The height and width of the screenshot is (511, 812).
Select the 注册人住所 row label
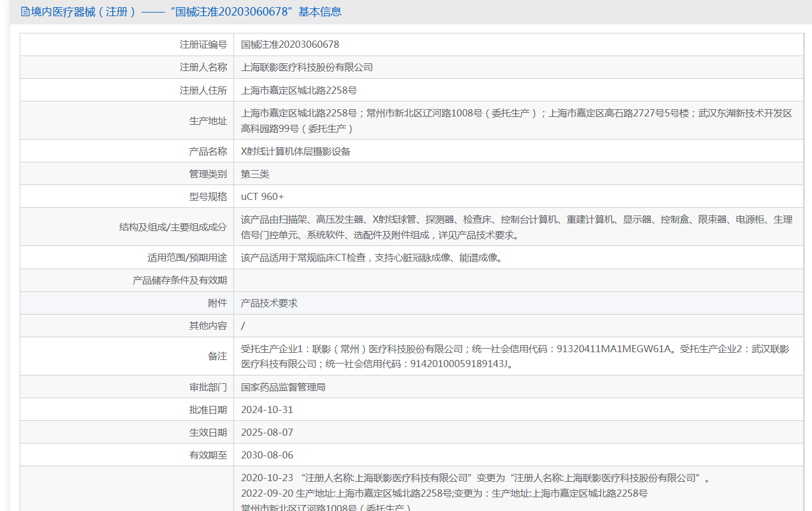coord(204,91)
